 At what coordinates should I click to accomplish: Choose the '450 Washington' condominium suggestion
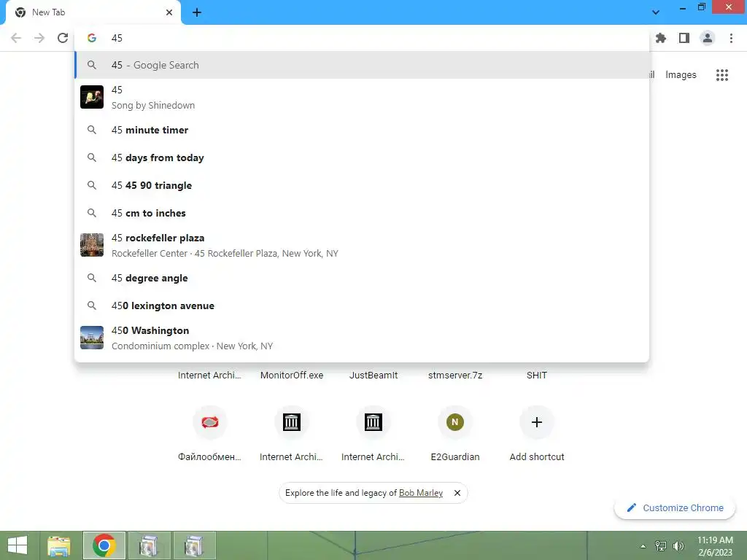pyautogui.click(x=362, y=338)
